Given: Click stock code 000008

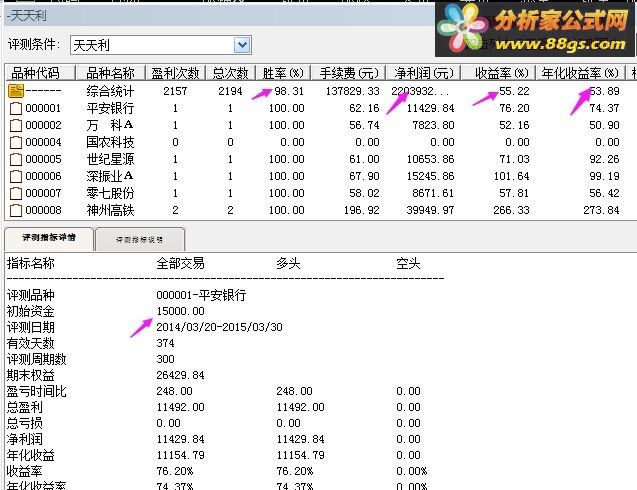Looking at the screenshot, I should [43, 210].
